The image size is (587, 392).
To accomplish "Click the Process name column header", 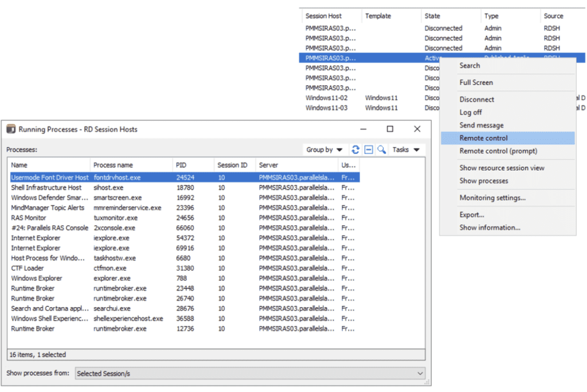I will click(131, 165).
